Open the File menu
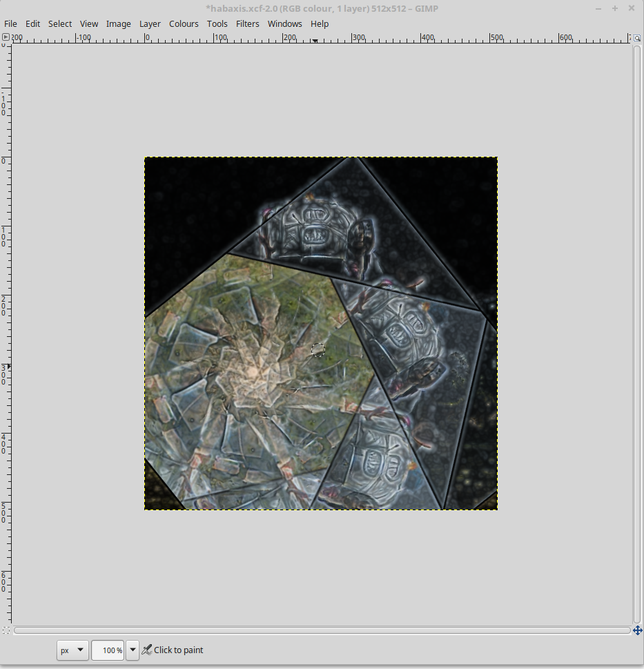The width and height of the screenshot is (644, 669). [x=10, y=23]
